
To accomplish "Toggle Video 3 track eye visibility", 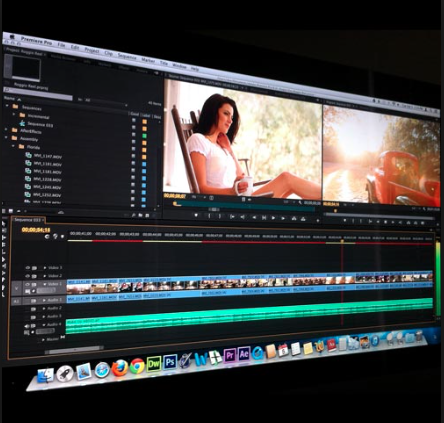I will pyautogui.click(x=28, y=268).
